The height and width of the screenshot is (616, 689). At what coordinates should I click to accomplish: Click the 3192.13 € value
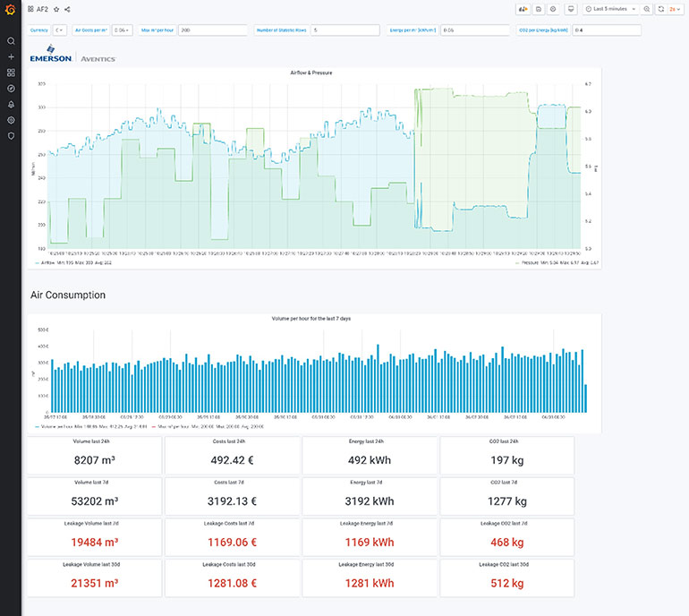(x=232, y=501)
